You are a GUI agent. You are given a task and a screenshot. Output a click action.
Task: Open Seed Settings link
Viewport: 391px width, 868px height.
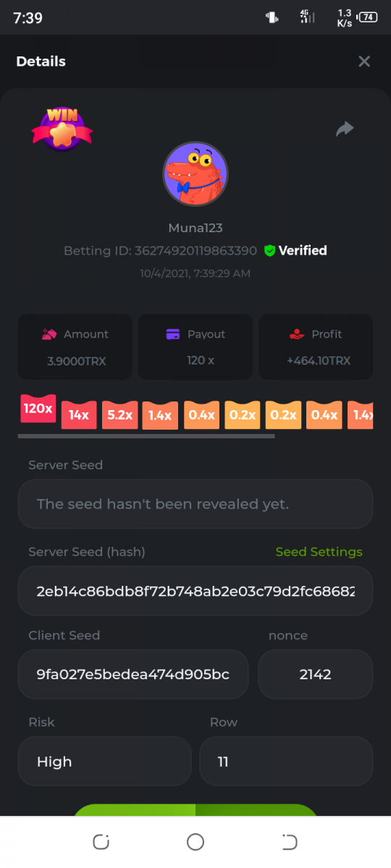pos(319,552)
